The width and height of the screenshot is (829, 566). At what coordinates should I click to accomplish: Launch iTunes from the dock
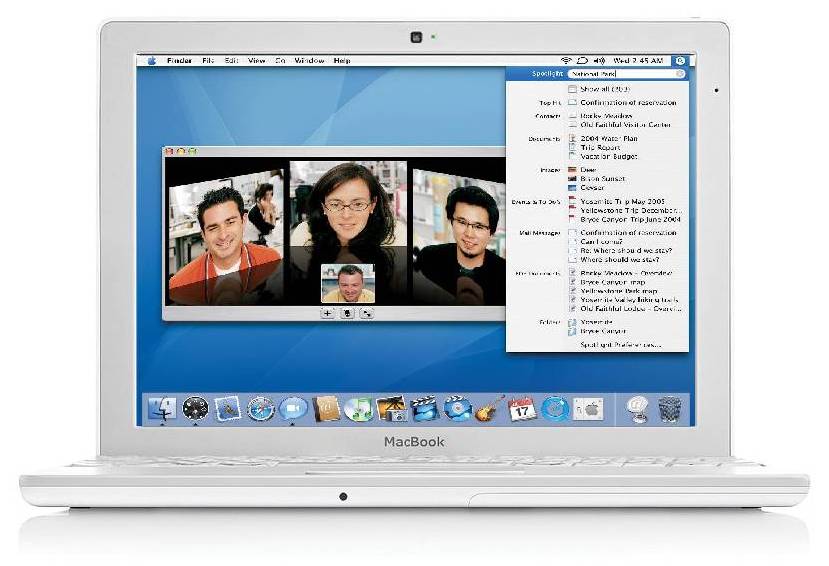coord(358,409)
